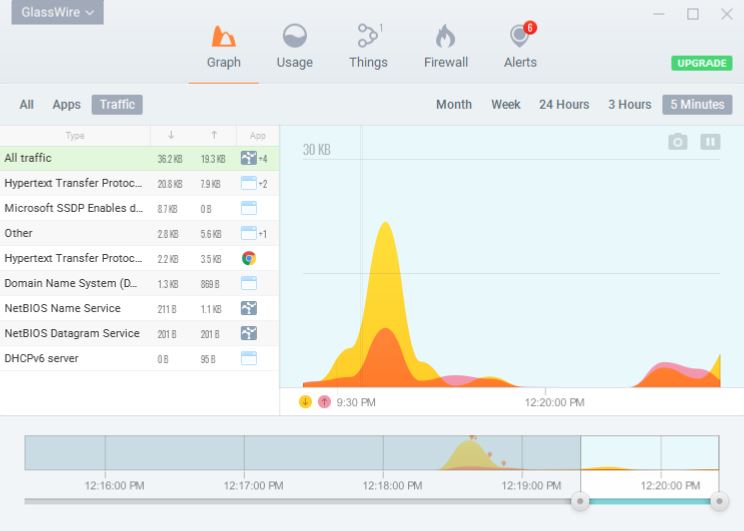Image resolution: width=744 pixels, height=531 pixels.
Task: Sort by upload arrow column header
Action: 214,135
